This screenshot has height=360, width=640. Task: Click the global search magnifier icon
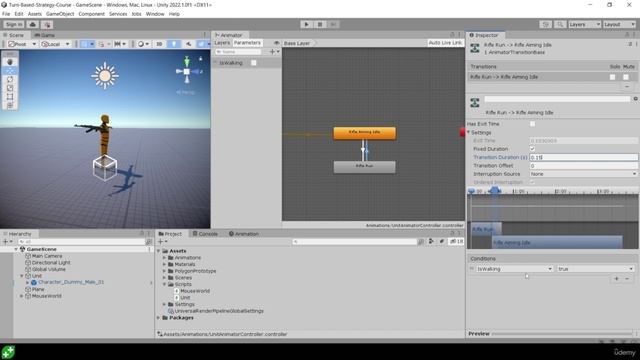[x=560, y=24]
